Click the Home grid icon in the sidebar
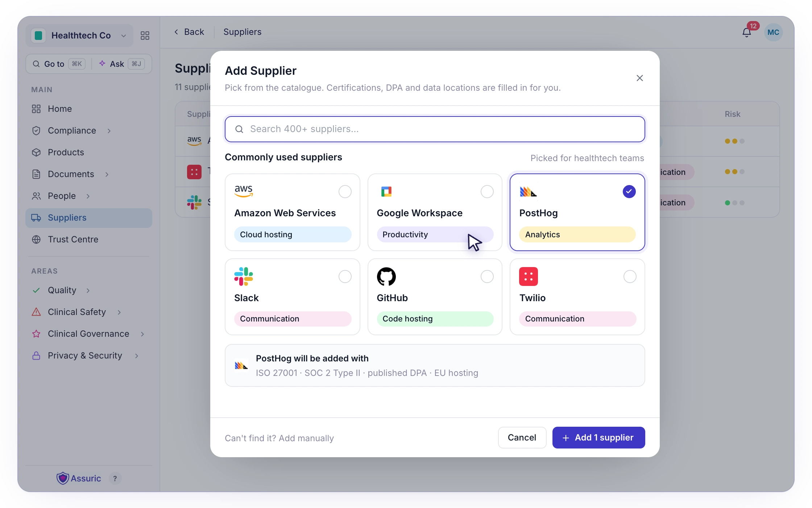The height and width of the screenshot is (508, 812). [x=36, y=109]
